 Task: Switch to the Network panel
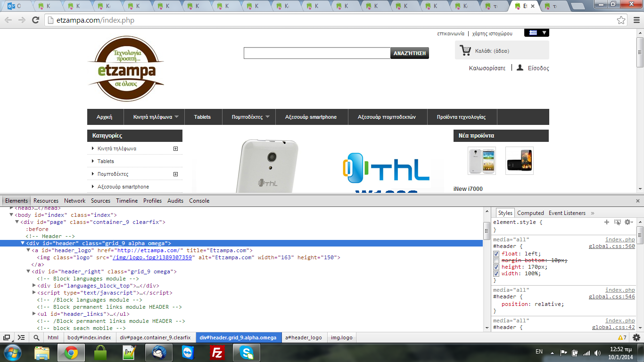[75, 201]
